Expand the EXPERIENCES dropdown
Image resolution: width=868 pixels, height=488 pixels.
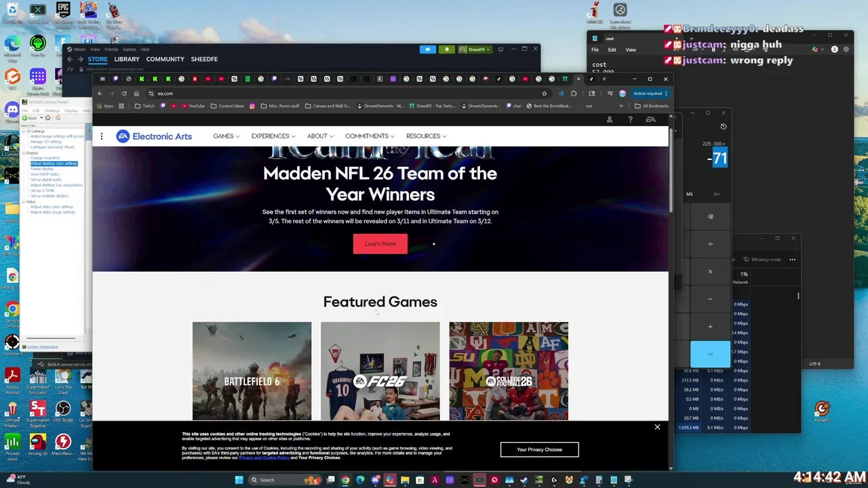[x=273, y=136]
